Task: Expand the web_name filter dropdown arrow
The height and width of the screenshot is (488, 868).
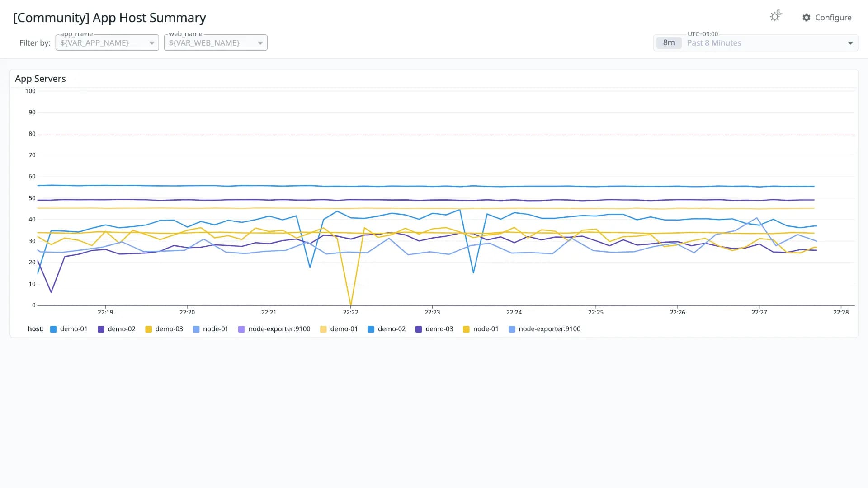Action: (x=260, y=43)
